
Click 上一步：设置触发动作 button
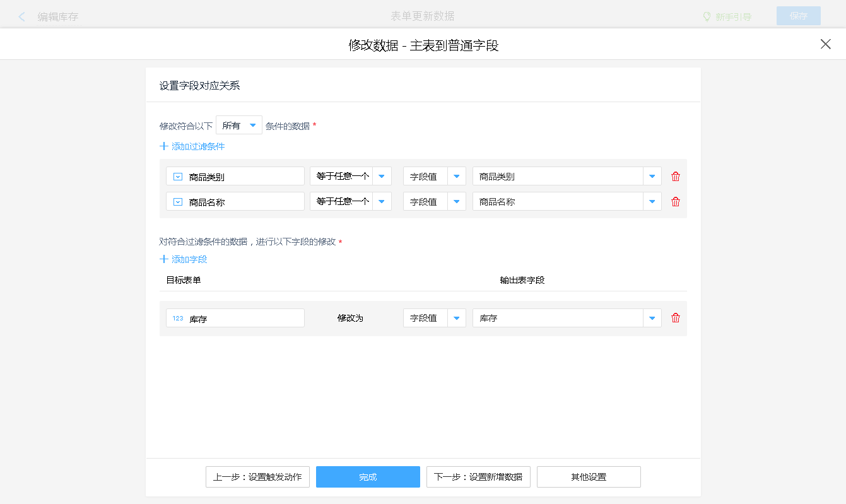point(257,477)
